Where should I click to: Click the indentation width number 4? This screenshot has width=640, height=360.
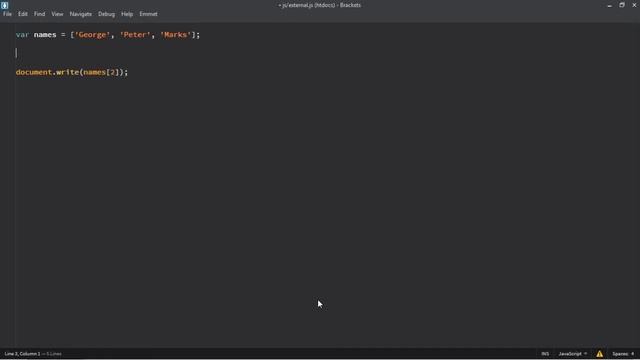[x=632, y=353]
